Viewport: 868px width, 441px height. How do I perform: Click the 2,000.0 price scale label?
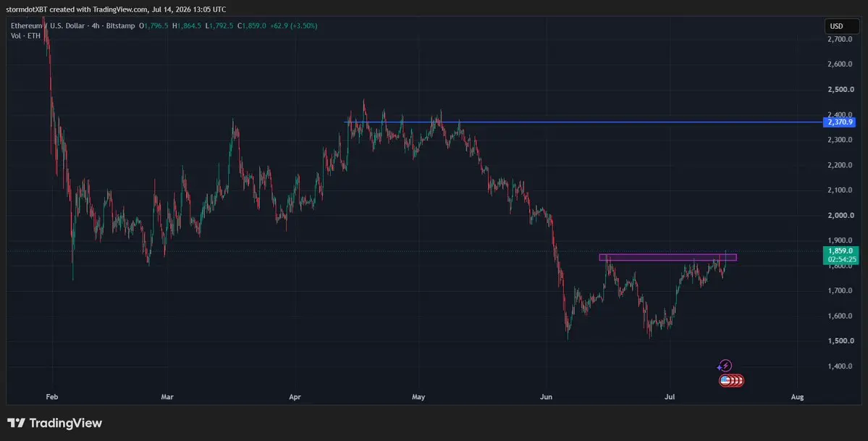(x=840, y=216)
